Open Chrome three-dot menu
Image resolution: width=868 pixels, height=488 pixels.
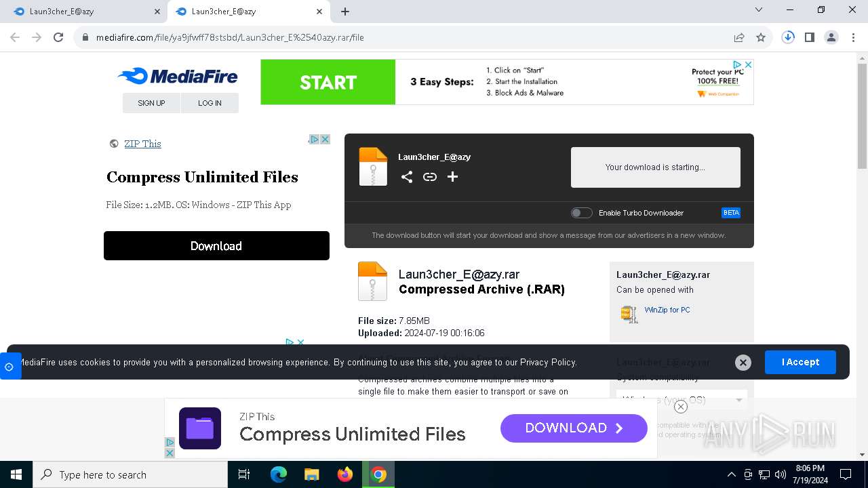click(853, 37)
